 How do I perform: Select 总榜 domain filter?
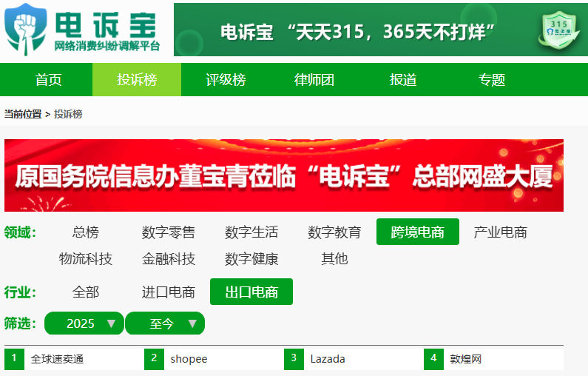[86, 232]
